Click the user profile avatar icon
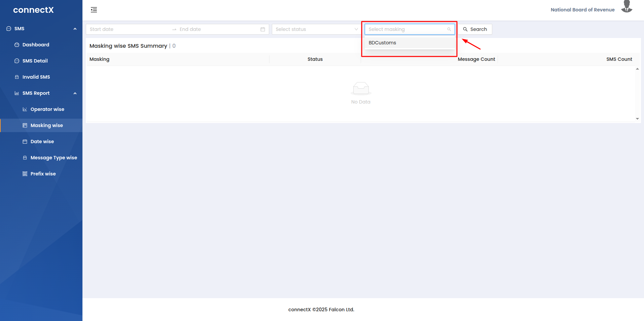The image size is (644, 321). 627,7
